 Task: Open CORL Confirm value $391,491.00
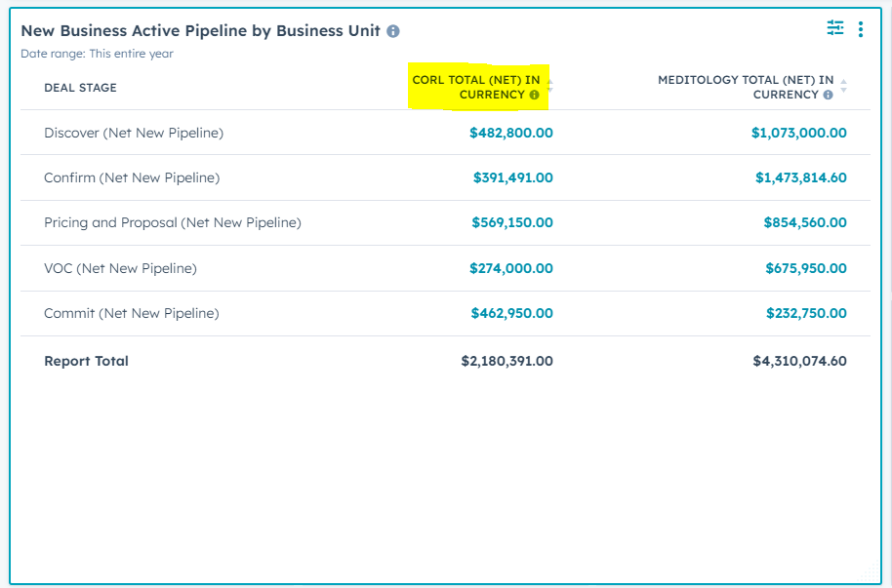512,177
